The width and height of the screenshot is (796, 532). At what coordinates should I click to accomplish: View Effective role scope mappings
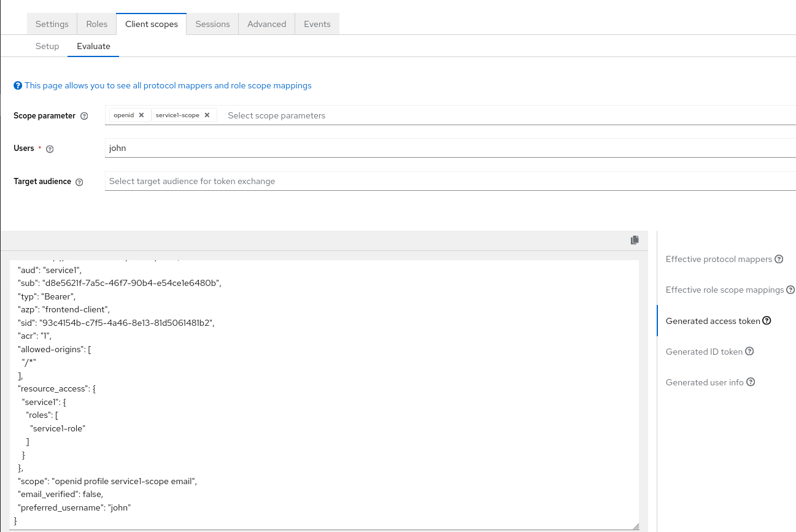724,290
